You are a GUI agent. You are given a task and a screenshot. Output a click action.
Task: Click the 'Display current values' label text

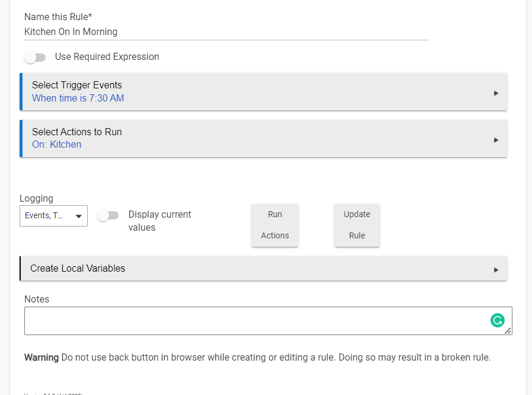(x=160, y=221)
